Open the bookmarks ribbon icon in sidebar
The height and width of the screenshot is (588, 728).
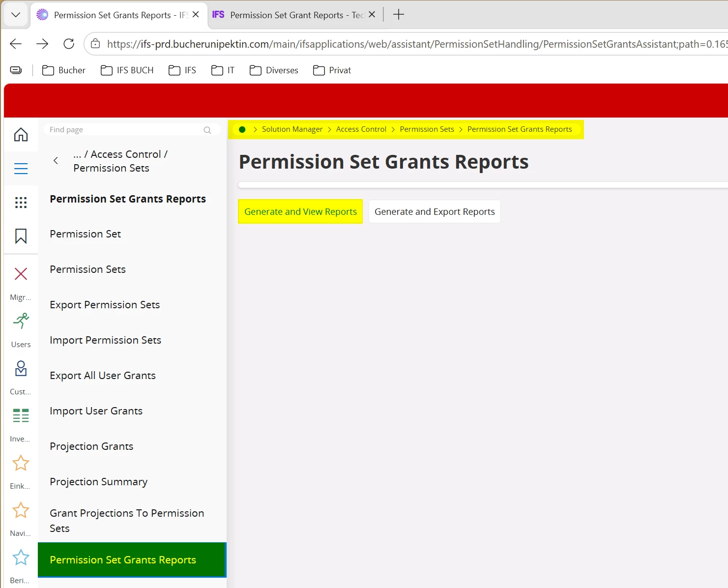[x=21, y=236]
